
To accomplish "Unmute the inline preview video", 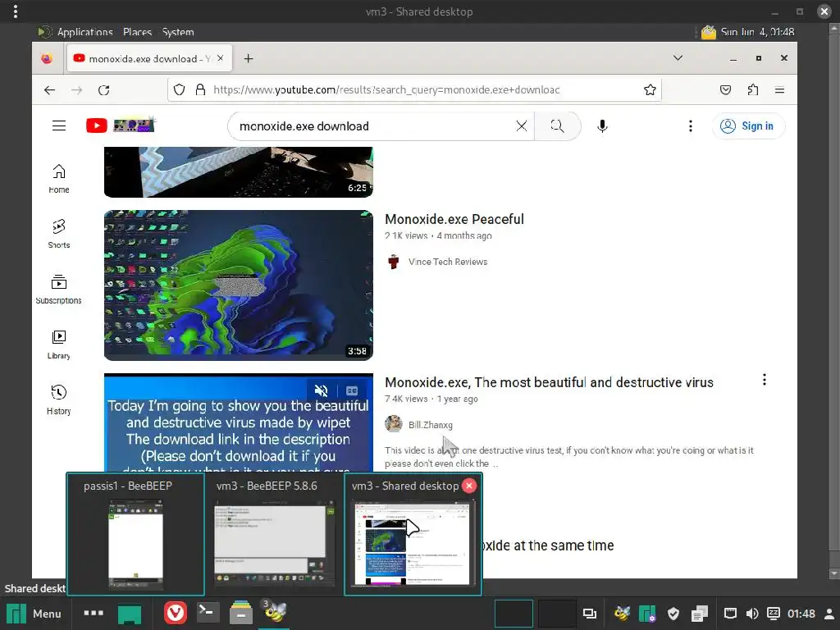I will [322, 390].
